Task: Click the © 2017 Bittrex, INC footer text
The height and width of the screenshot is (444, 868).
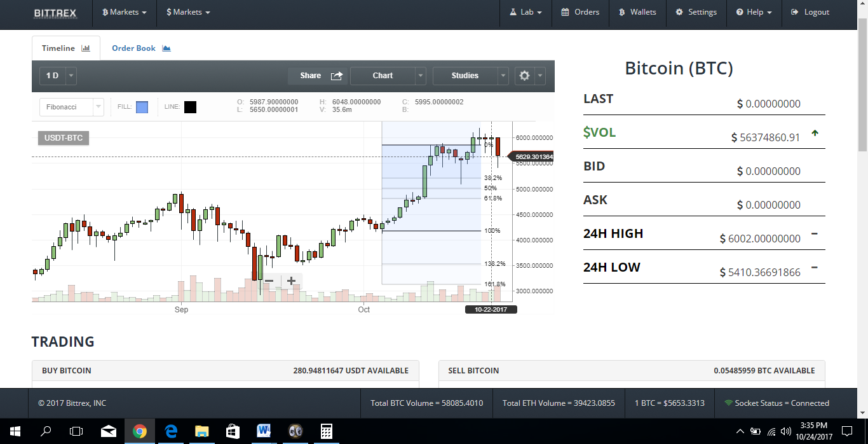Action: 72,403
